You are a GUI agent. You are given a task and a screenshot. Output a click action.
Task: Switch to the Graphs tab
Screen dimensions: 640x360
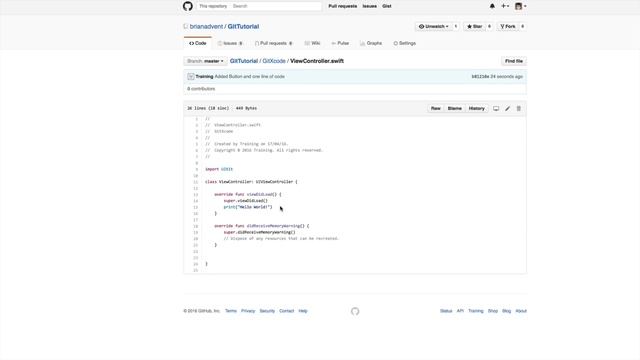371,43
